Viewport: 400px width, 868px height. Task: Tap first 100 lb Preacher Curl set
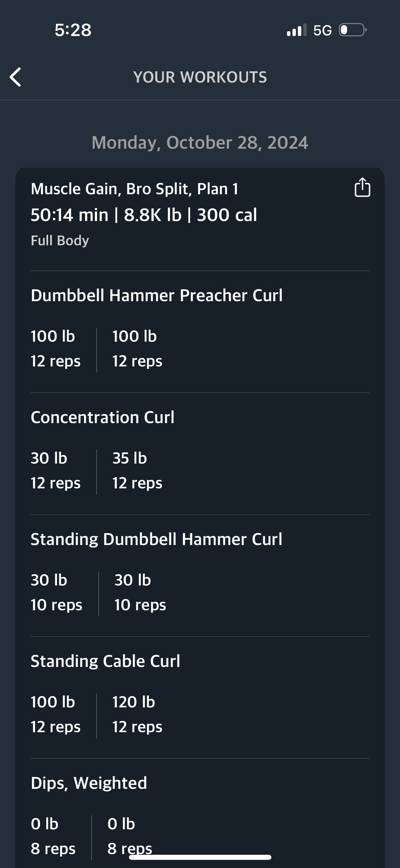coord(56,349)
